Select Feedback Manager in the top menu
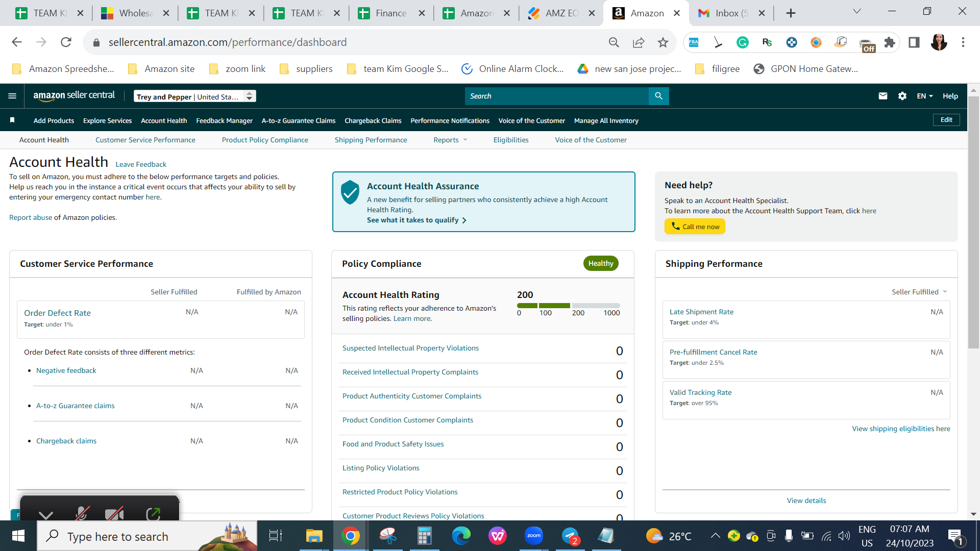Image resolution: width=980 pixels, height=551 pixels. (x=224, y=121)
